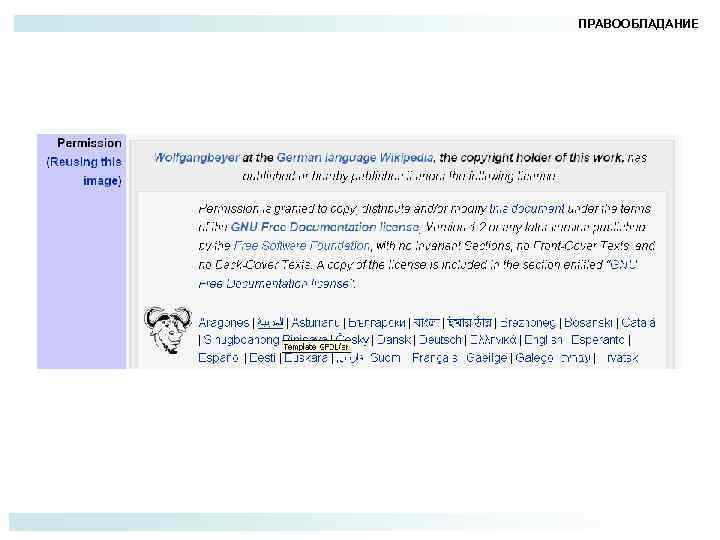Select the Català language link
The width and height of the screenshot is (720, 540).
coord(638,323)
